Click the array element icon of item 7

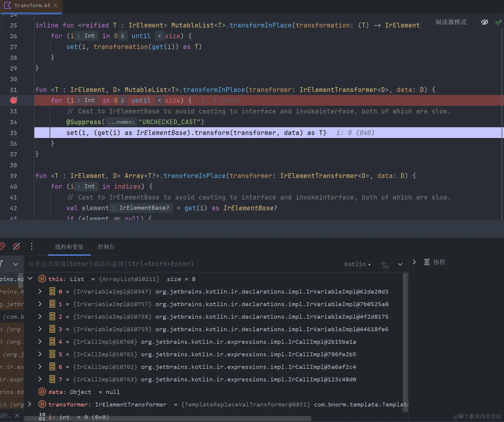point(52,379)
